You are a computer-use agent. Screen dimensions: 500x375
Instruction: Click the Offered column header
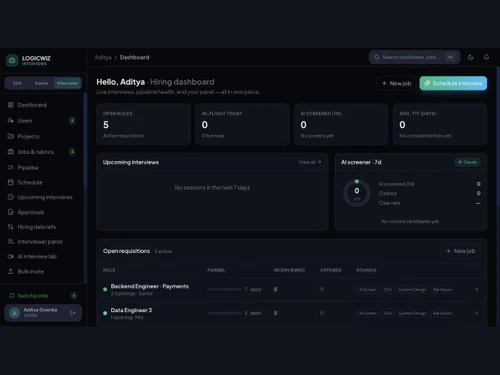tap(331, 270)
